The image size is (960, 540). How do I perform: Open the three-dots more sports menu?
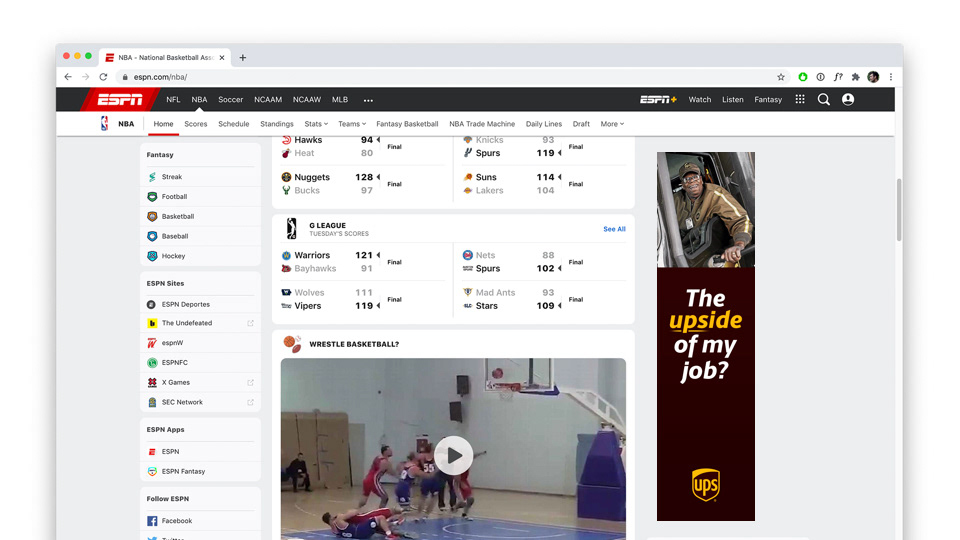point(368,100)
